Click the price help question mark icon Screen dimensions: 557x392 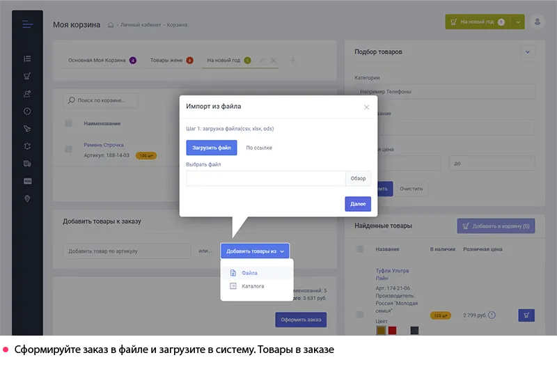(x=492, y=315)
